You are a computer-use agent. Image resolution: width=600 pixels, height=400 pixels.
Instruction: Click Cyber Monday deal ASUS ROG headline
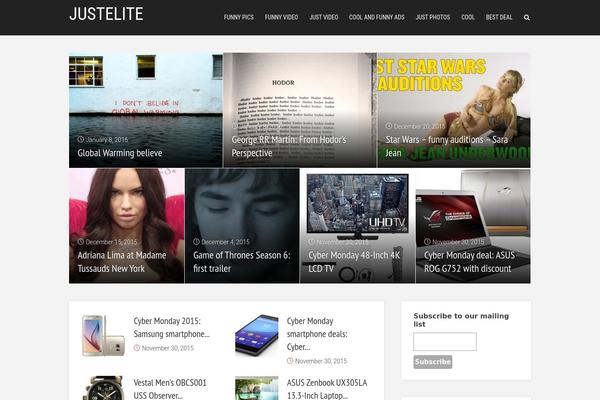click(470, 262)
